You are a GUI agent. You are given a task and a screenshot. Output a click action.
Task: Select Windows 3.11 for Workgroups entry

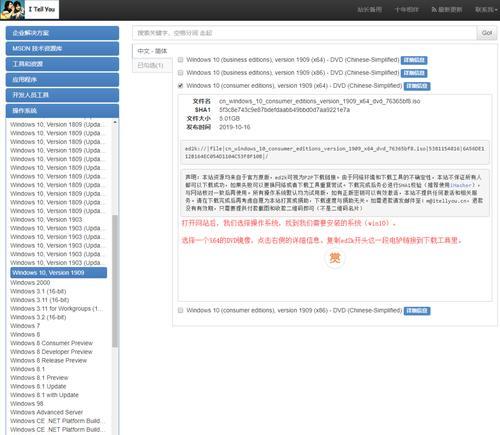tap(56, 309)
